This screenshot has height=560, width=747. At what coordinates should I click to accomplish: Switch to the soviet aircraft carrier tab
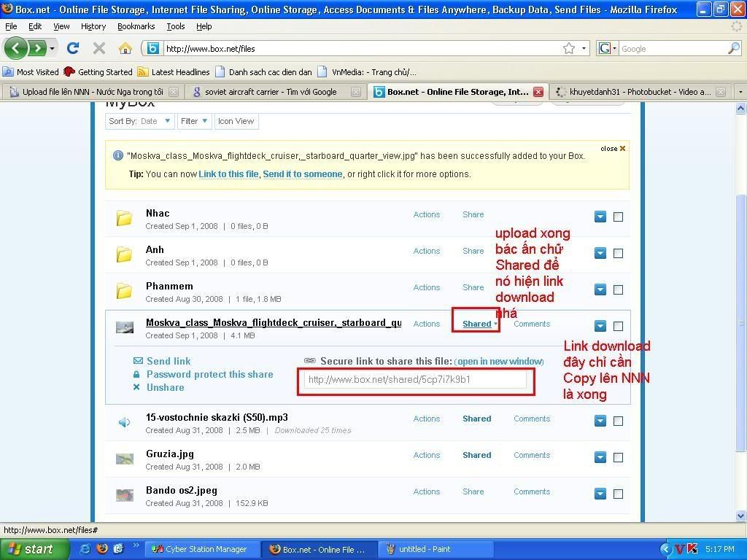(270, 92)
